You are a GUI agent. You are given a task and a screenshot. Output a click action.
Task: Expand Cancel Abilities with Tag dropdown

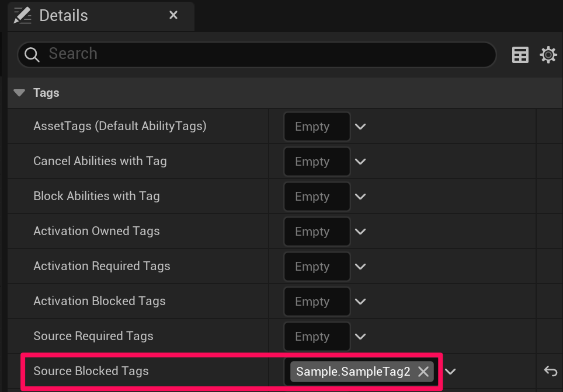360,162
